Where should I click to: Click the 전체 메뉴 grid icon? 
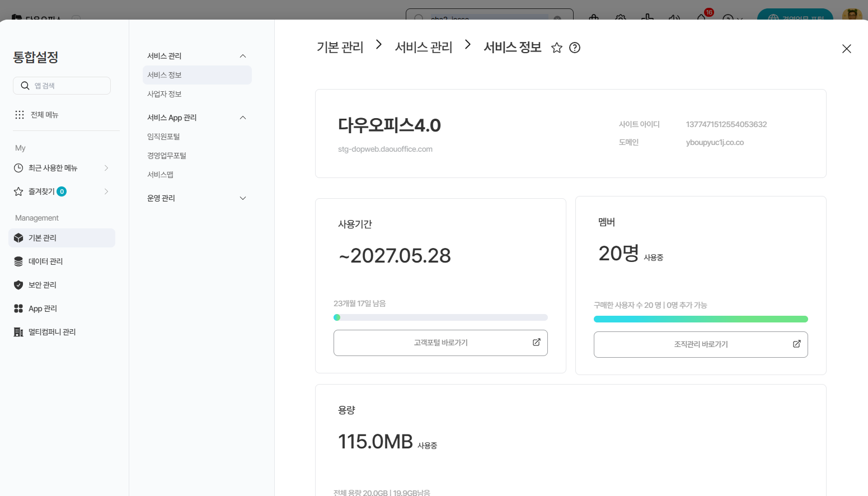(20, 115)
